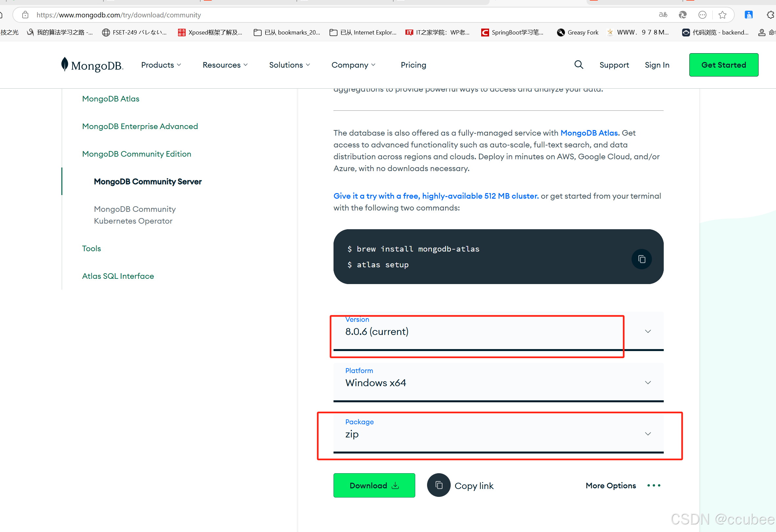Copy the brew install commands with copy icon
The height and width of the screenshot is (532, 776).
pyautogui.click(x=641, y=259)
